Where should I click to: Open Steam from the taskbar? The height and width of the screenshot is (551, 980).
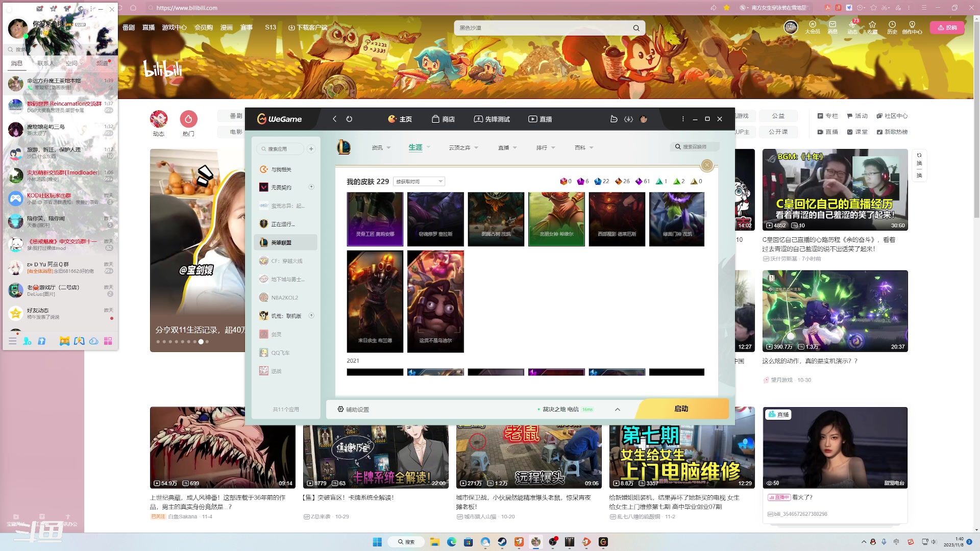[x=502, y=542]
